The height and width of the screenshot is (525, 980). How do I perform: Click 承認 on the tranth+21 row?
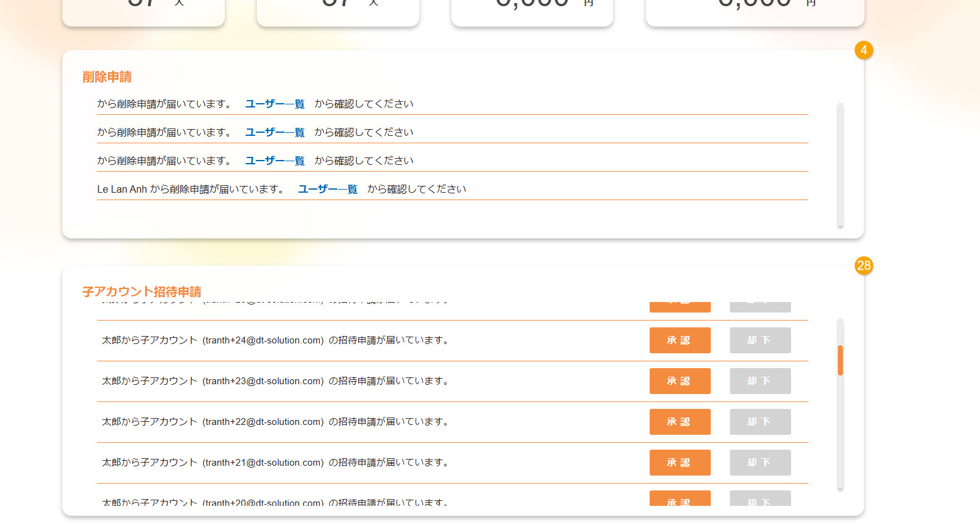click(679, 463)
